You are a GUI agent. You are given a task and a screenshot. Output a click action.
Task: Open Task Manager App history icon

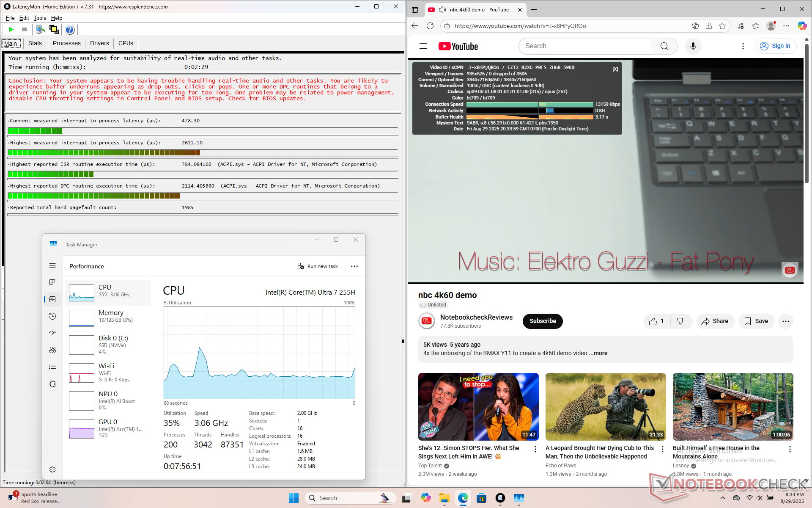click(x=52, y=316)
